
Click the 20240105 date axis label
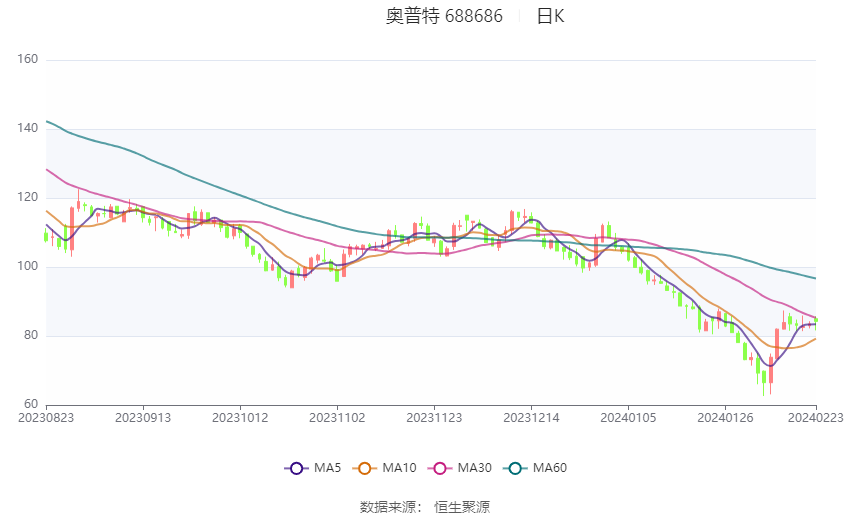pyautogui.click(x=628, y=418)
